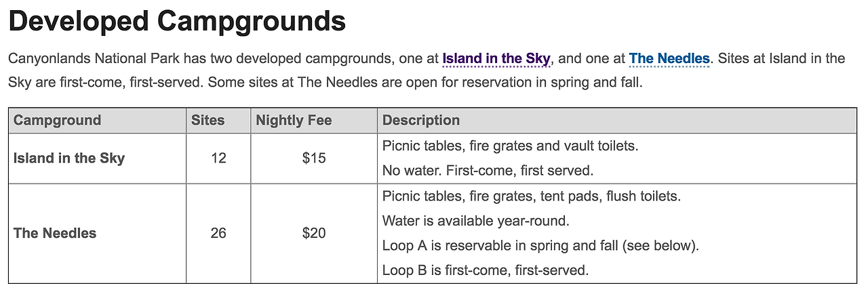Select the Sites column header
The width and height of the screenshot is (868, 294).
click(208, 121)
